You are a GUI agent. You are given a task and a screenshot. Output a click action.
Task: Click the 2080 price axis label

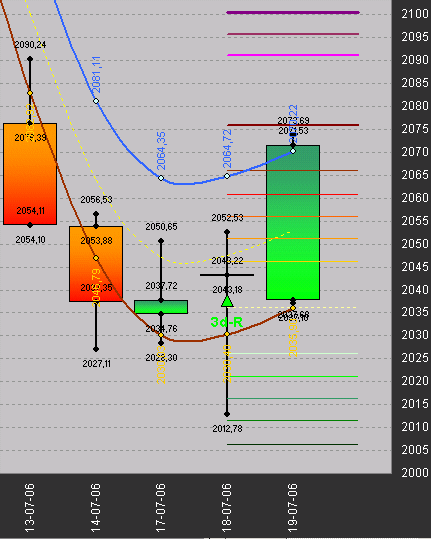[x=415, y=106]
